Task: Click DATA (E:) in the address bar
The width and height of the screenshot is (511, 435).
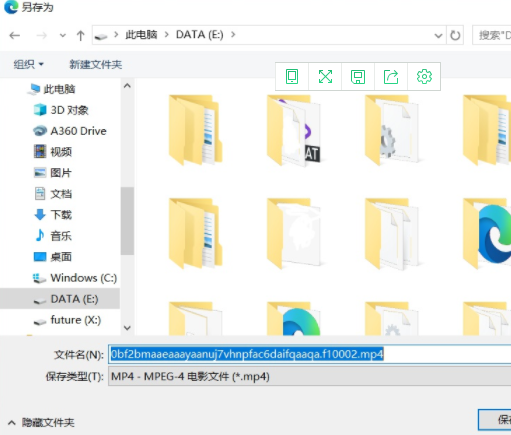Action: (x=200, y=34)
